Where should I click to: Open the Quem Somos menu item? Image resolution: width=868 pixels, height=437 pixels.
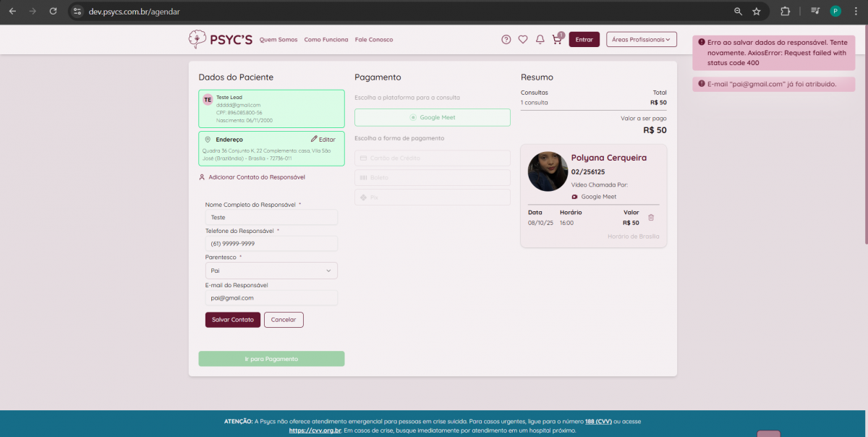278,40
